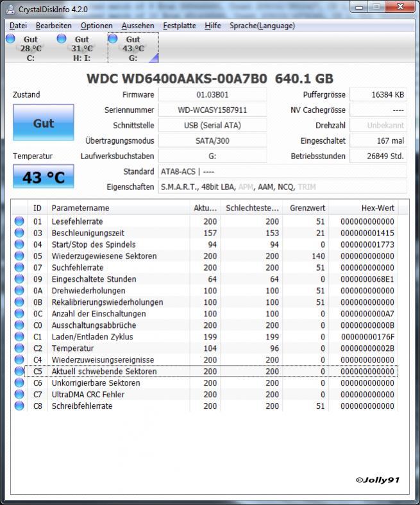Click the Betriebsstunden value 26849 Std.
Screen dimensions: 420x505
(378, 156)
